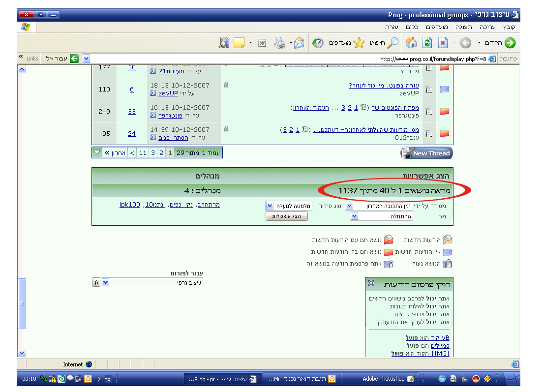Click the Windows flag logo icon
This screenshot has width=543, height=392.
(26, 27)
